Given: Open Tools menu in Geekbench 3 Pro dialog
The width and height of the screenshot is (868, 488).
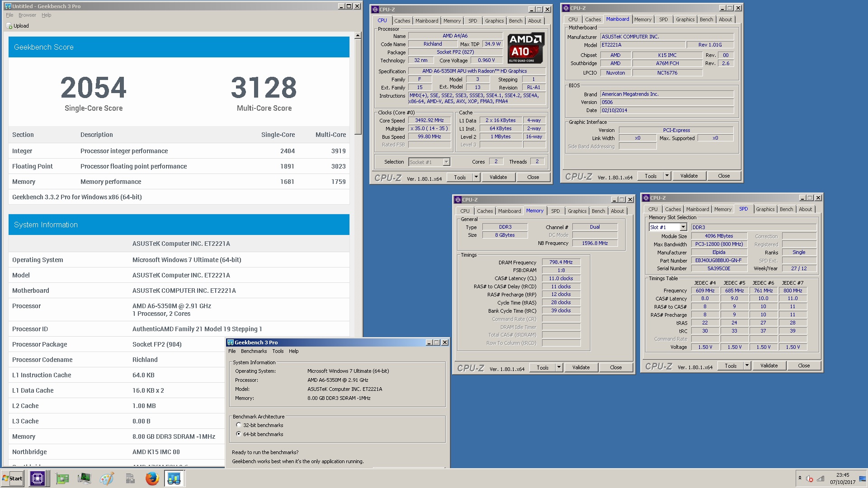Looking at the screenshot, I should (x=278, y=351).
